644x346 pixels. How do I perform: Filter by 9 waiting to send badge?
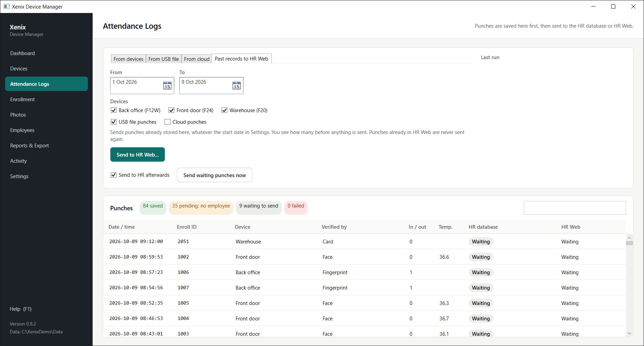[259, 208]
